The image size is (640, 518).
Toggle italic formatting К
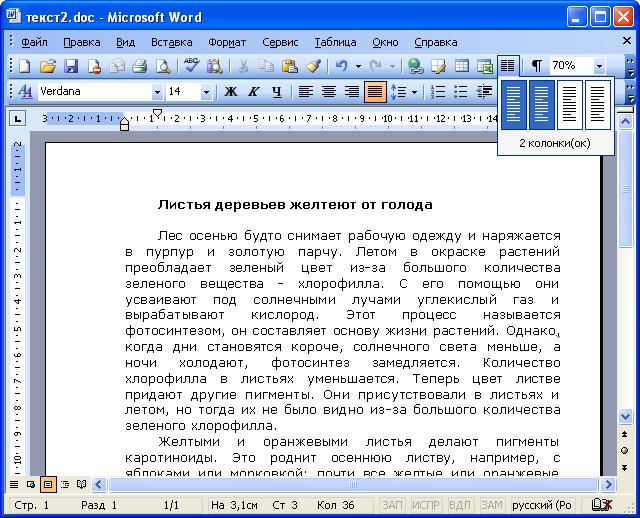click(x=253, y=92)
